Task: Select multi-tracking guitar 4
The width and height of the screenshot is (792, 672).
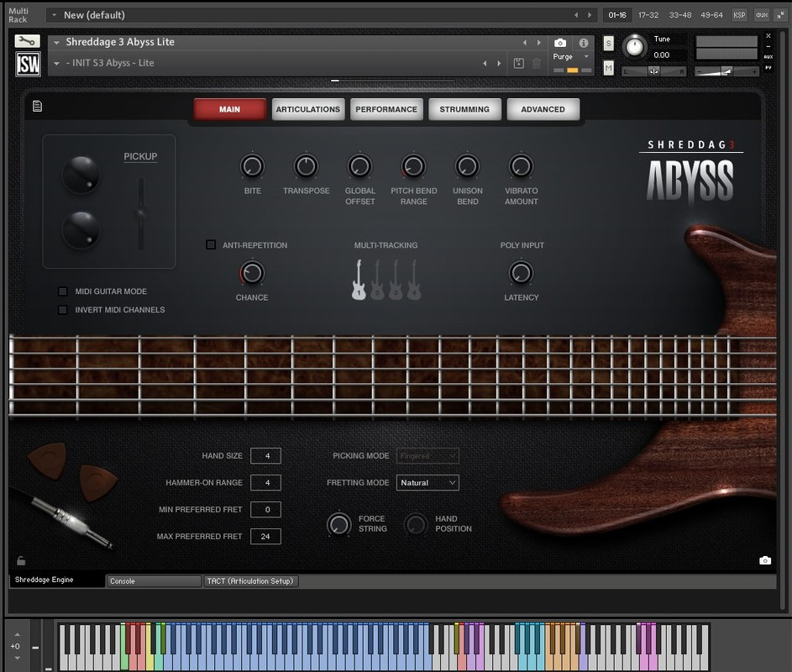Action: tap(414, 280)
